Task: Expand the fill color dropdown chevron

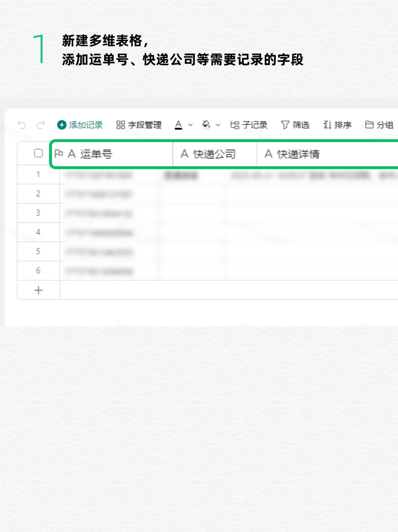Action: click(217, 125)
